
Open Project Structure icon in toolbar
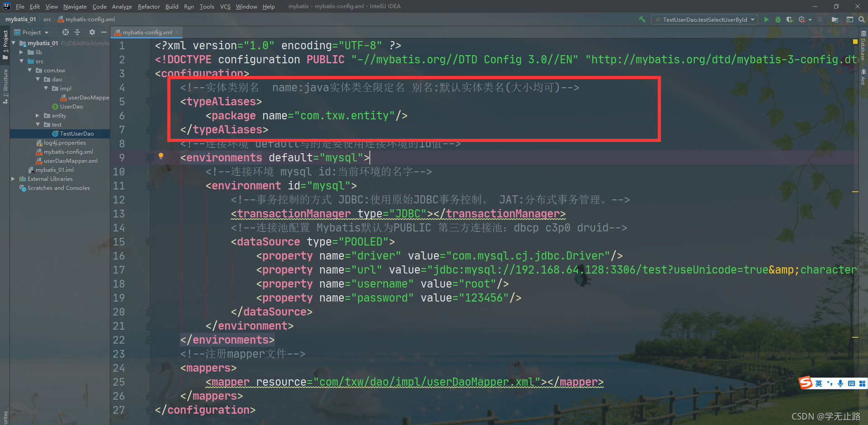tap(835, 19)
